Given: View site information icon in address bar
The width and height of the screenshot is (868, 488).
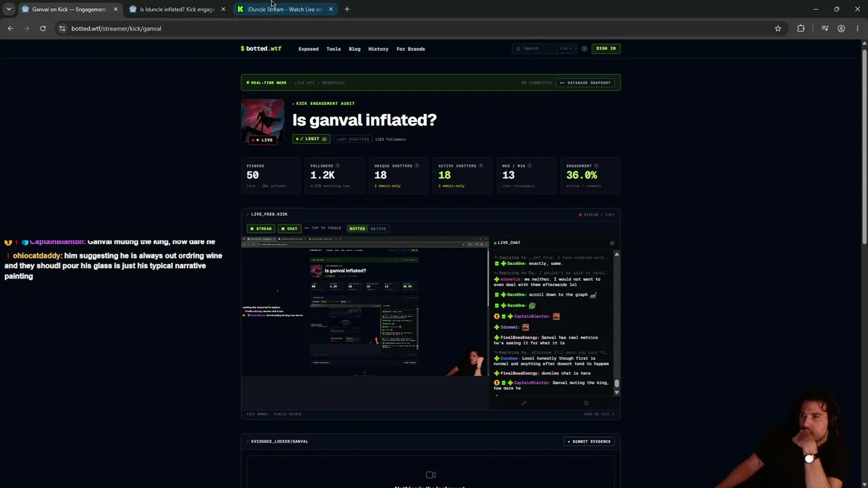Looking at the screenshot, I should point(62,28).
